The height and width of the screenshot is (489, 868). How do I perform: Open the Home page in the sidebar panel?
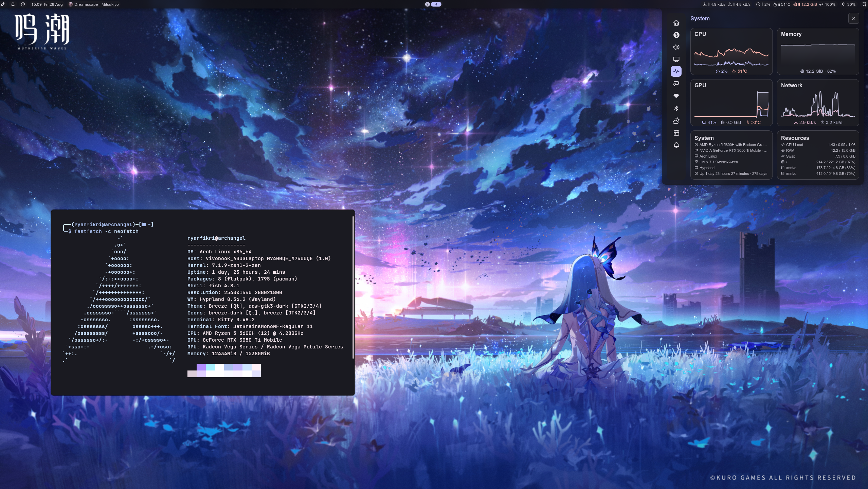click(x=676, y=23)
